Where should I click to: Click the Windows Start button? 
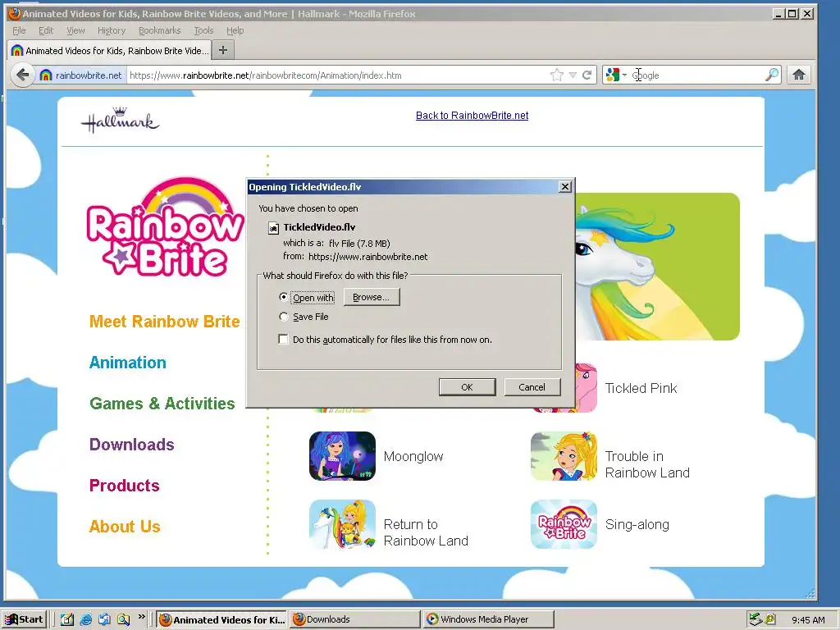[24, 619]
